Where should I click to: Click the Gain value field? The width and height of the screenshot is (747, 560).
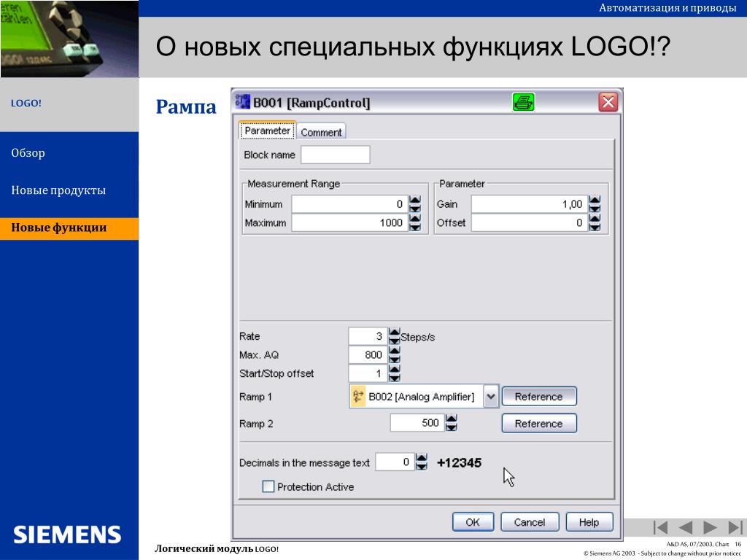pyautogui.click(x=530, y=204)
